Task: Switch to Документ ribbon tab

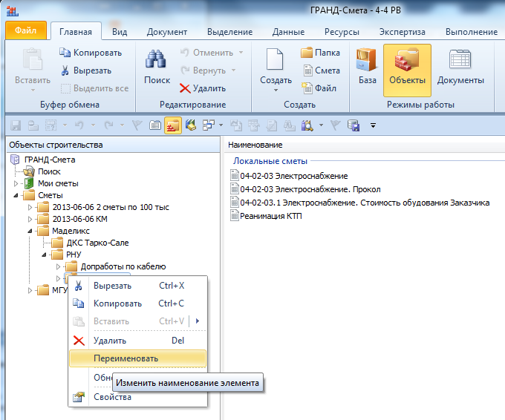Action: 167,32
